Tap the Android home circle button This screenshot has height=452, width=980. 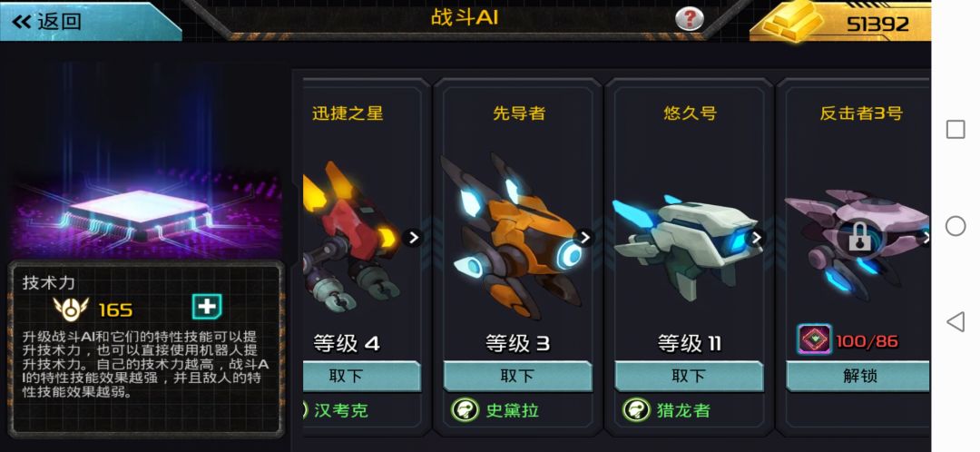point(955,226)
